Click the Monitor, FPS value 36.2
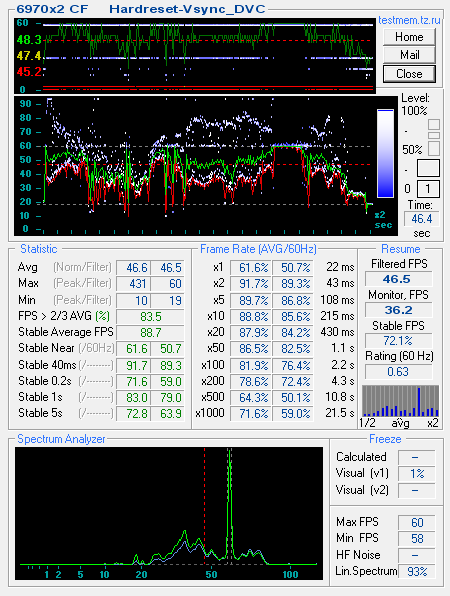This screenshot has width=450, height=596. (x=398, y=310)
